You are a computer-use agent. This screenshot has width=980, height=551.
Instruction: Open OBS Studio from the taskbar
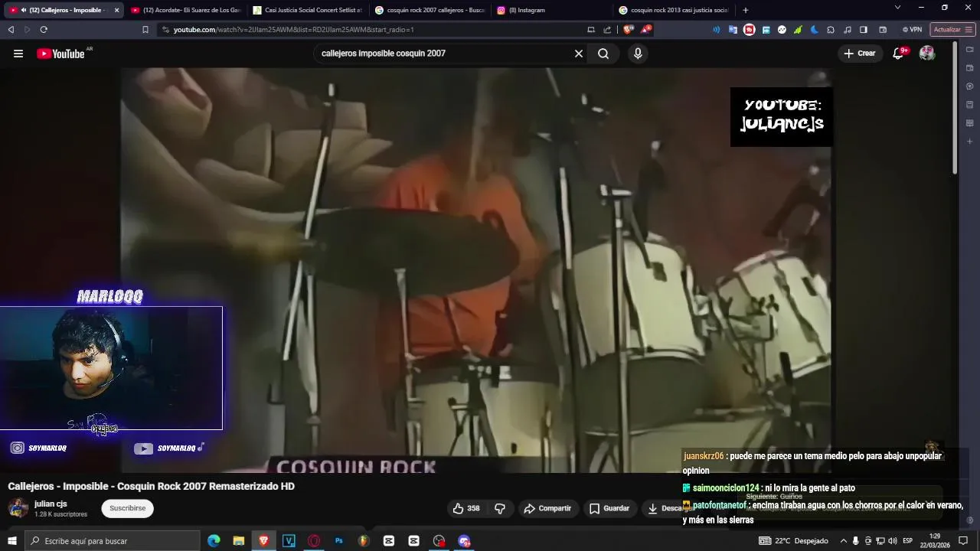click(x=439, y=541)
